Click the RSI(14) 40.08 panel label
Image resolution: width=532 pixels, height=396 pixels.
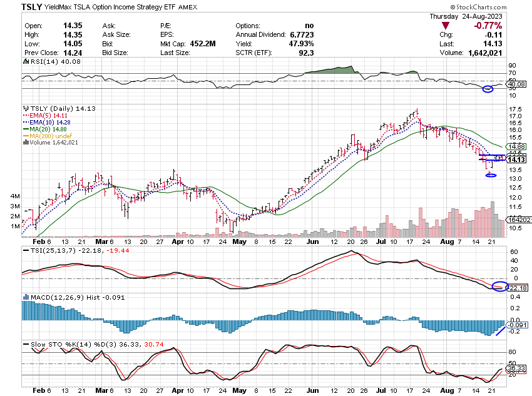tap(55, 61)
